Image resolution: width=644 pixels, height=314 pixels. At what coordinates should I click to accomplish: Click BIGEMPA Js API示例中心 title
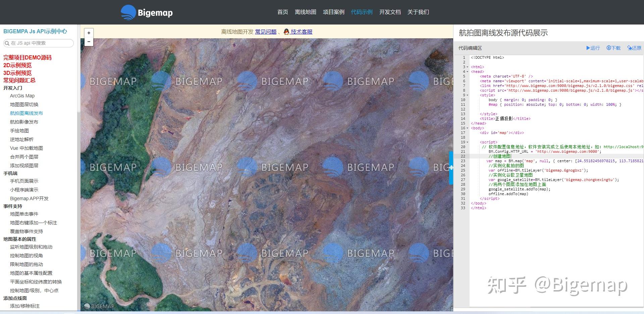pyautogui.click(x=35, y=31)
